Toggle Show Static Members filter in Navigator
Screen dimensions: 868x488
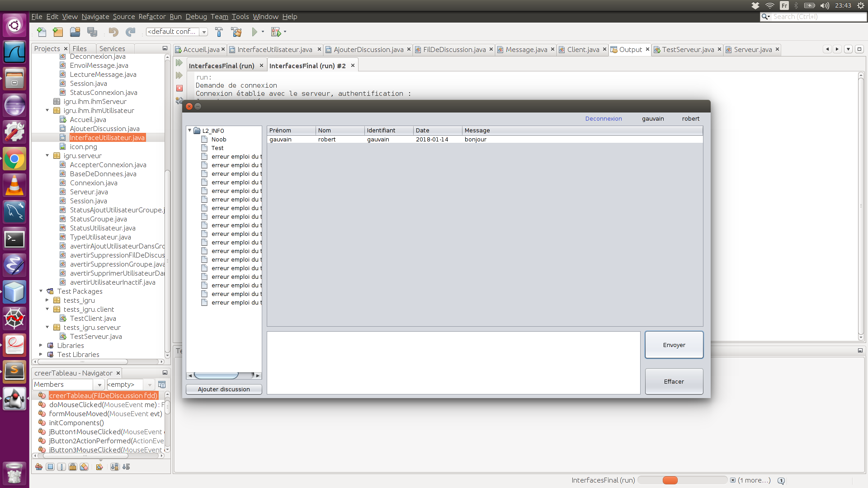[61, 467]
